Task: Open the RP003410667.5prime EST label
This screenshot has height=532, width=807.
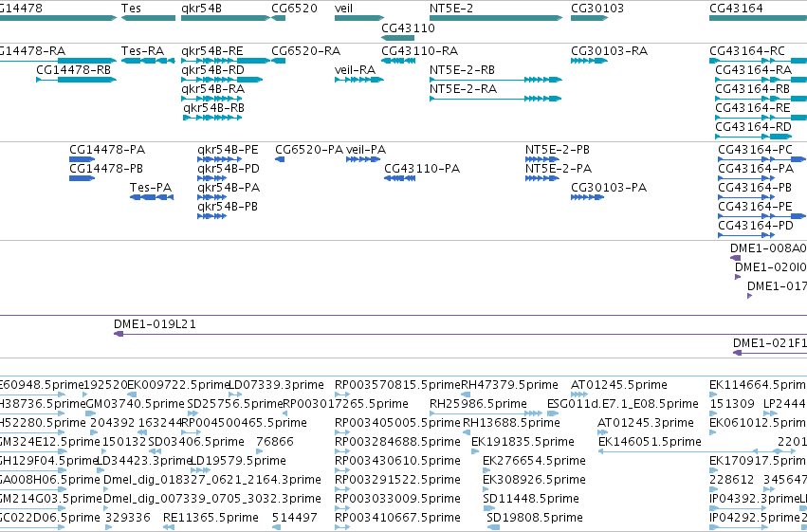Action: point(397,518)
